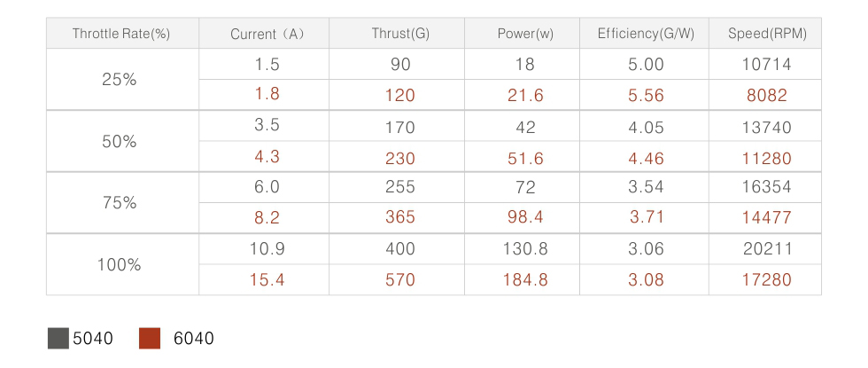Click the gray 5040 legend swatch
Viewport: 868px width, 368px height.
pyautogui.click(x=58, y=339)
